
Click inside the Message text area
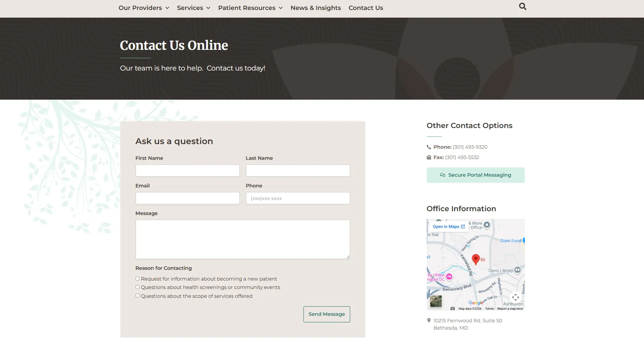[x=243, y=239]
